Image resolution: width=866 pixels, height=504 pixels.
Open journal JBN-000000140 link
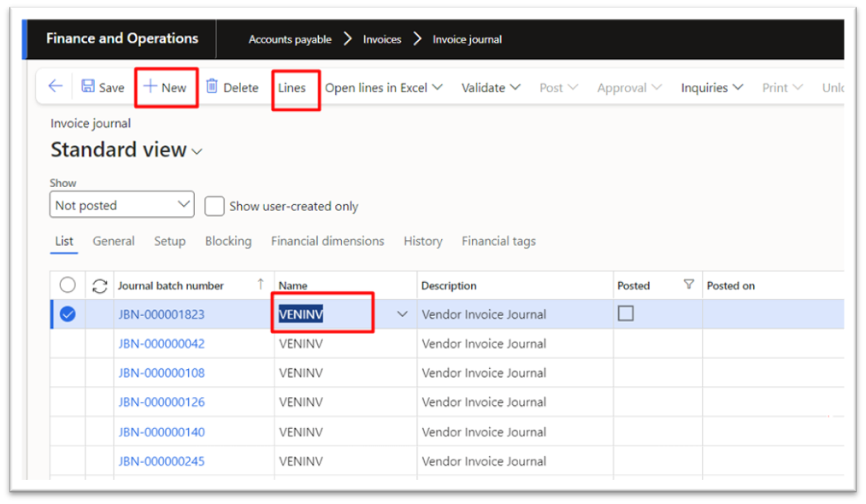[x=162, y=431]
